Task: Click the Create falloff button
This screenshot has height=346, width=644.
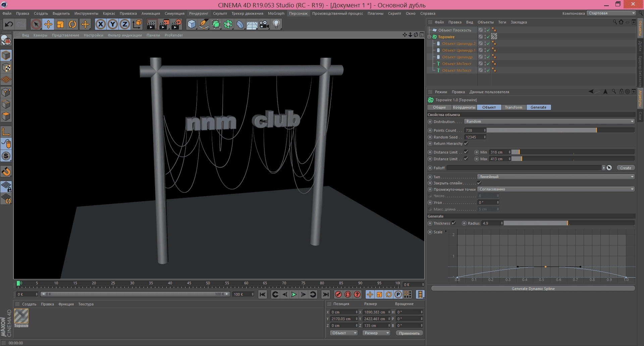Action: [626, 168]
